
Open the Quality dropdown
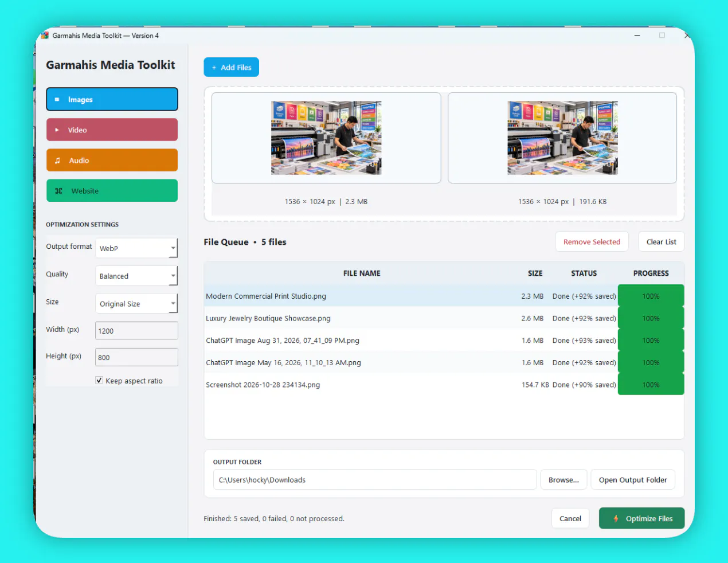coord(136,276)
